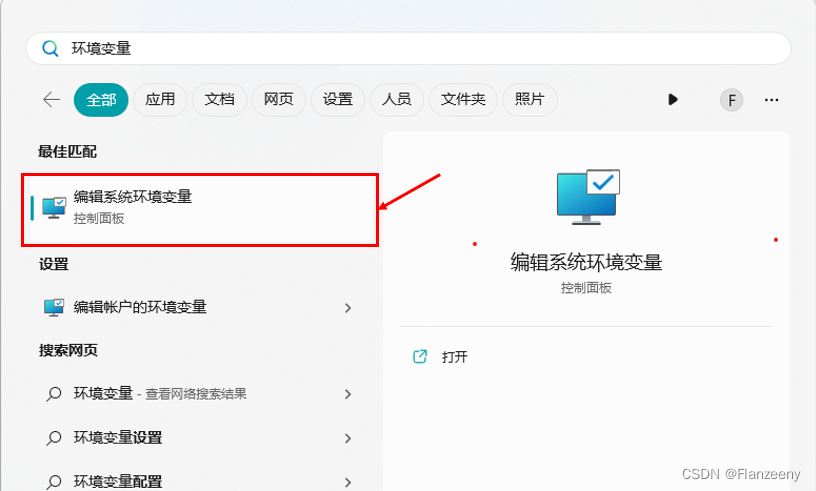Open the 环境变量配置 web suggestion

[200, 481]
